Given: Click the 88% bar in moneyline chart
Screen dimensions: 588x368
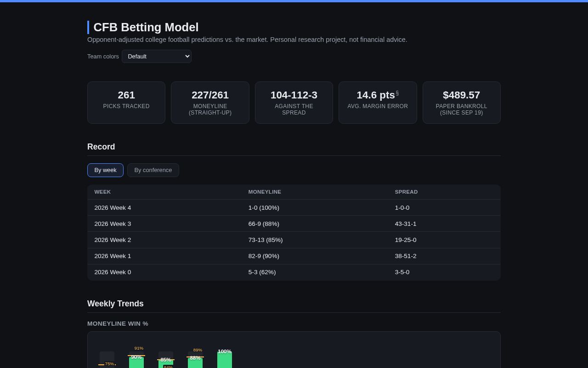Looking at the screenshot, I should point(195,362).
